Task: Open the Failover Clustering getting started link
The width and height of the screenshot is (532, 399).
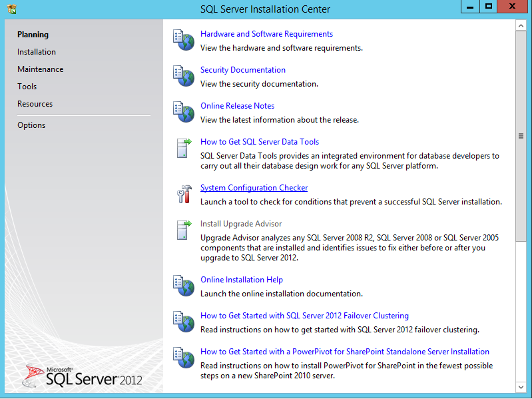Action: [304, 316]
